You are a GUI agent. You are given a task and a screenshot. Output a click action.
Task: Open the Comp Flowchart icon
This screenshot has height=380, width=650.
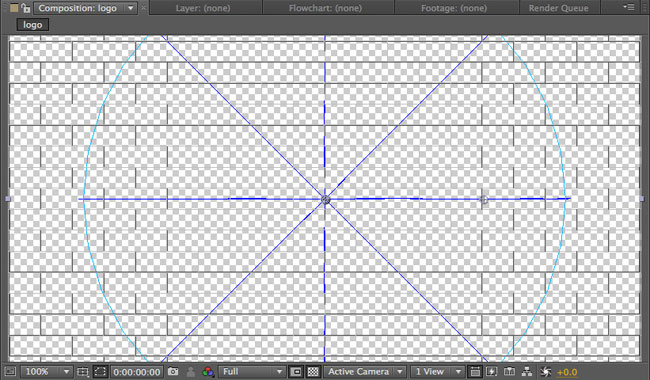pyautogui.click(x=527, y=372)
